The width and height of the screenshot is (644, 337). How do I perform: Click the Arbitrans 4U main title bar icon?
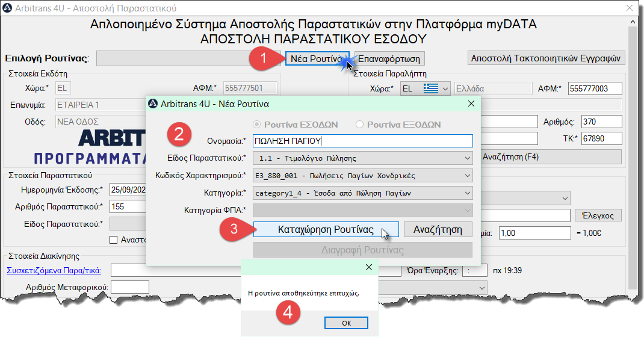click(x=7, y=8)
